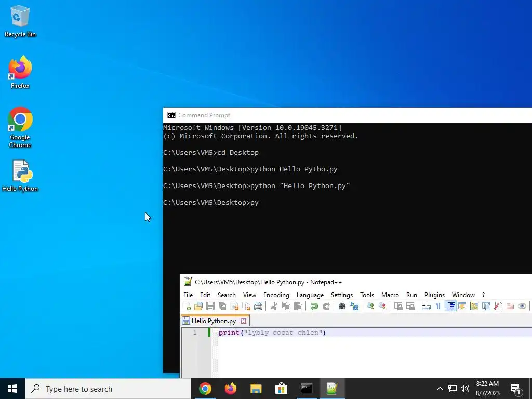The width and height of the screenshot is (532, 399).
Task: Click the Redo arrow icon
Action: [326, 307]
